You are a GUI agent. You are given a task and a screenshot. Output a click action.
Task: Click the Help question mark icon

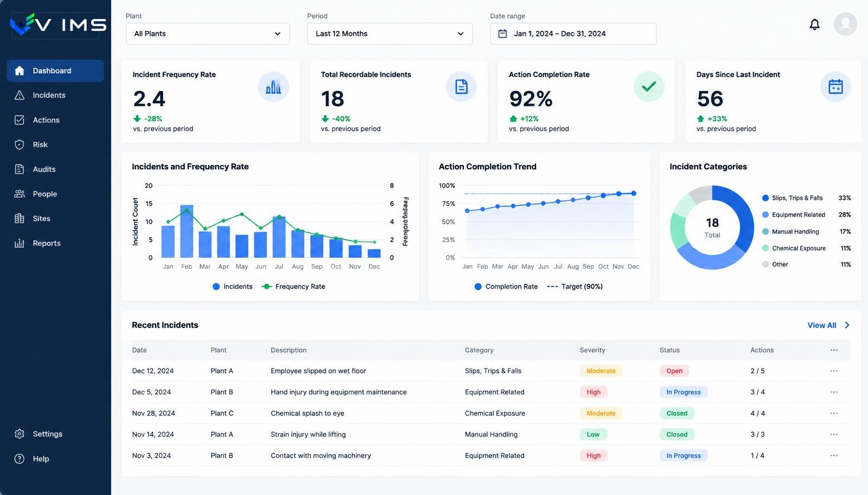[20, 459]
